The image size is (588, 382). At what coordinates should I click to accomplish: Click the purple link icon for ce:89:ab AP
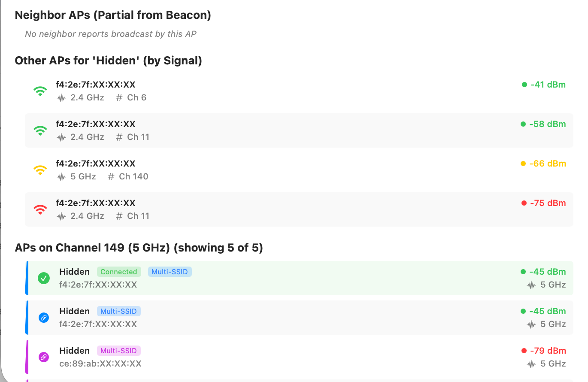point(44,357)
